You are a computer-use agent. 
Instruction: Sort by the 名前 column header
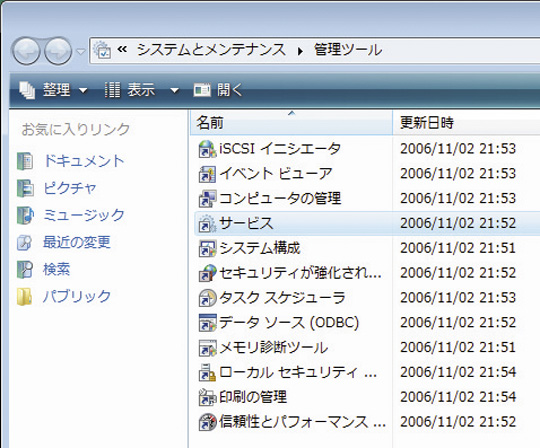tap(291, 123)
